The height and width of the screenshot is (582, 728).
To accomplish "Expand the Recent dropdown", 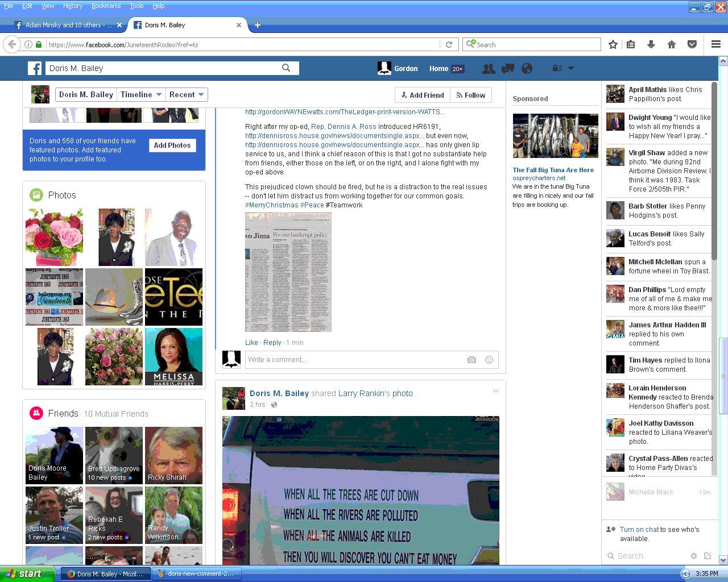I will [x=186, y=95].
